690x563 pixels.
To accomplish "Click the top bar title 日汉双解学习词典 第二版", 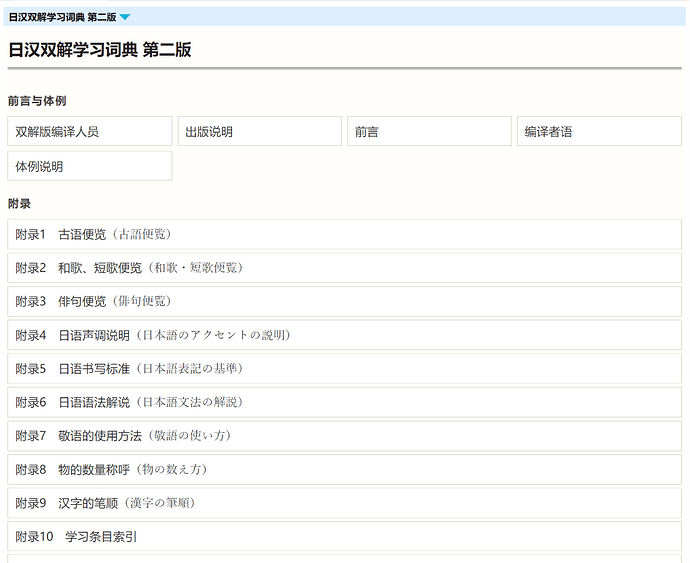I will (x=62, y=17).
